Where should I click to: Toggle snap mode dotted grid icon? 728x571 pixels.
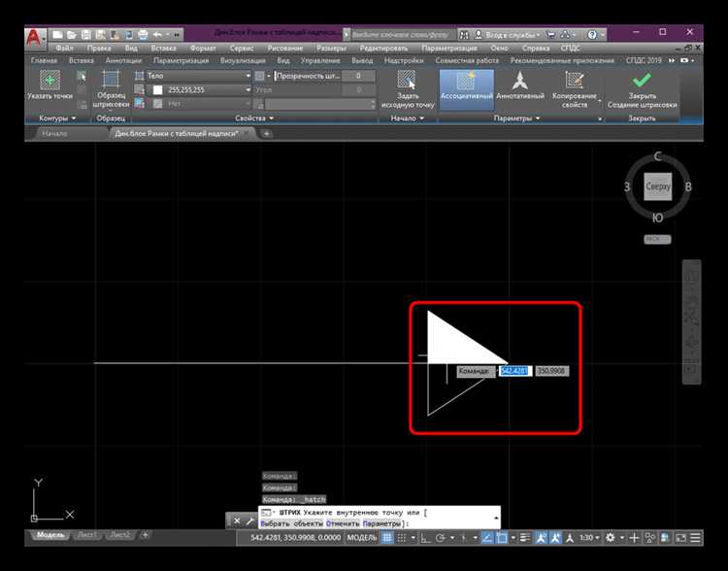[x=402, y=538]
